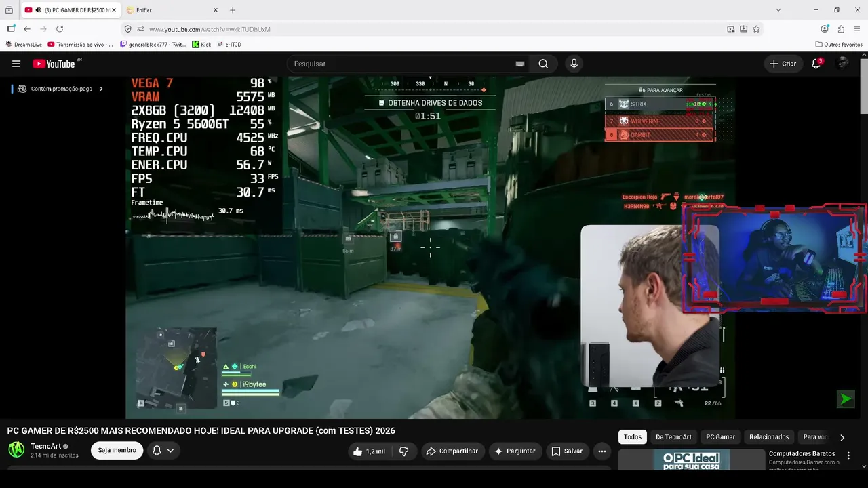Open the TecnoArt channel avatar
This screenshot has height=488, width=868.
pos(16,449)
